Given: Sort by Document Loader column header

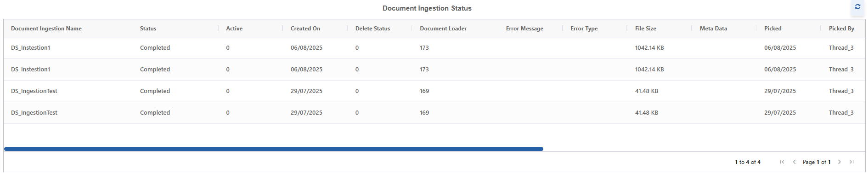Looking at the screenshot, I should [443, 29].
